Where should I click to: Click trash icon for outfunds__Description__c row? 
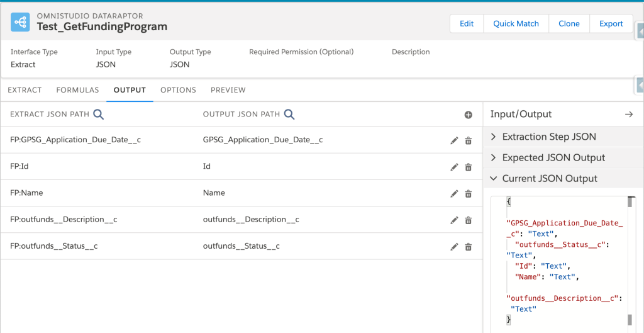[468, 220]
